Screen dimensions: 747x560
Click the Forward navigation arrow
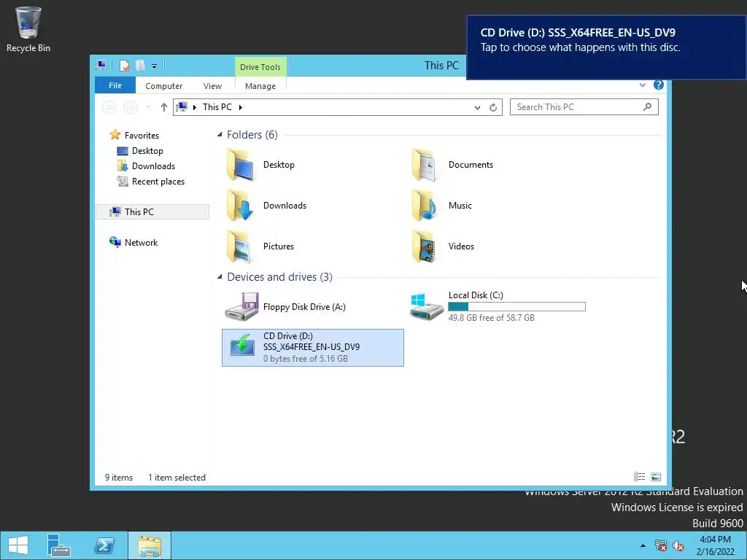pyautogui.click(x=131, y=107)
